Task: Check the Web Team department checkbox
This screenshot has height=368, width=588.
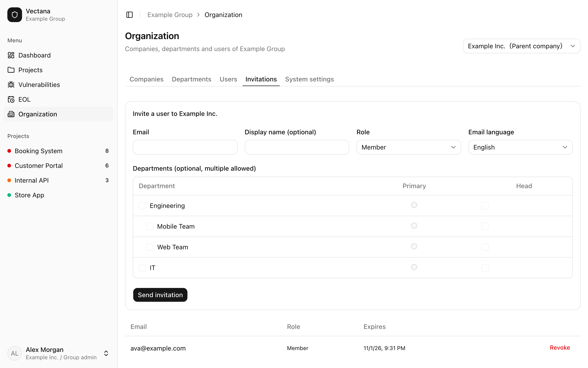Action: (x=150, y=247)
